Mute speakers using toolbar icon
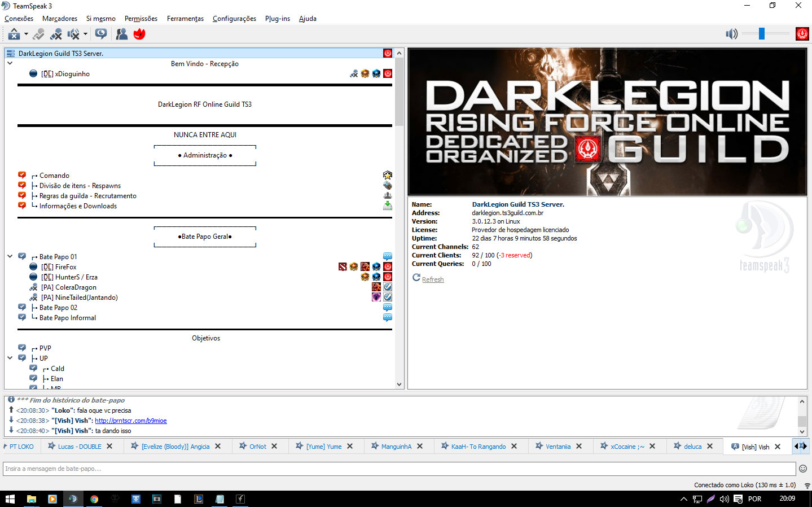This screenshot has height=507, width=812. pos(73,34)
